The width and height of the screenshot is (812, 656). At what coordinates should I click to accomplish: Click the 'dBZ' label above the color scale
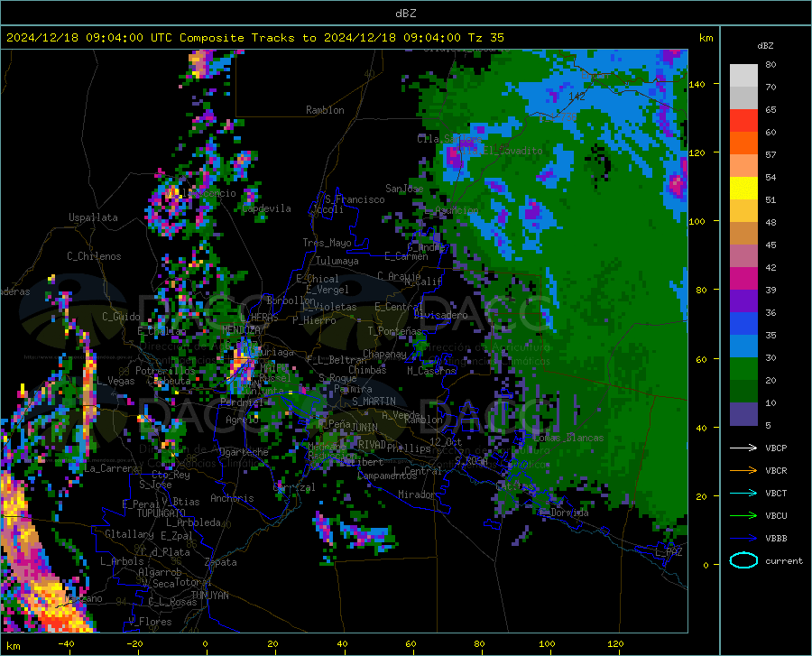click(765, 45)
